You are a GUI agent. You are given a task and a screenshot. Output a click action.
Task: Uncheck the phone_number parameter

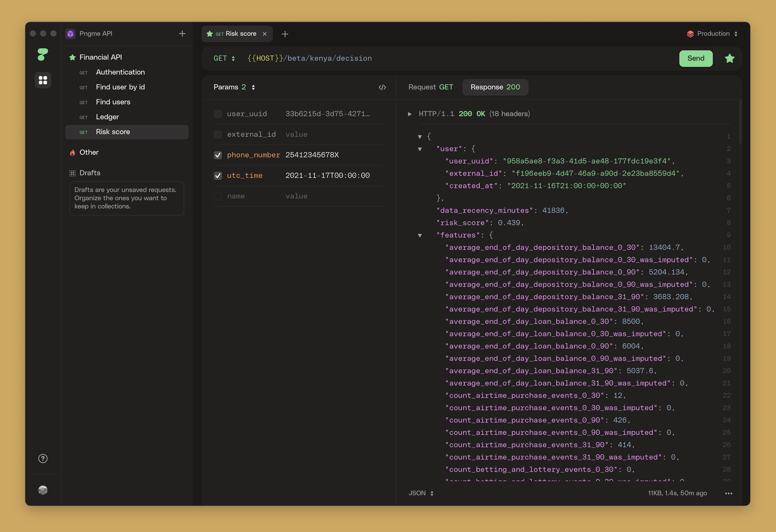pos(218,155)
